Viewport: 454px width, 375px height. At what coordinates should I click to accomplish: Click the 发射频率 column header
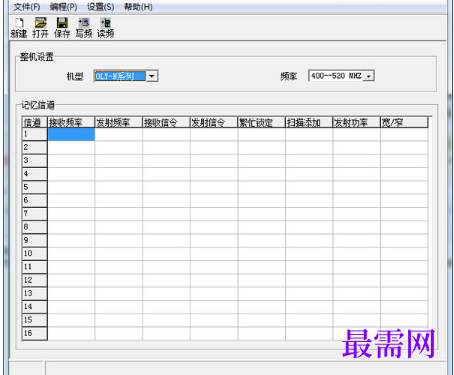point(119,122)
